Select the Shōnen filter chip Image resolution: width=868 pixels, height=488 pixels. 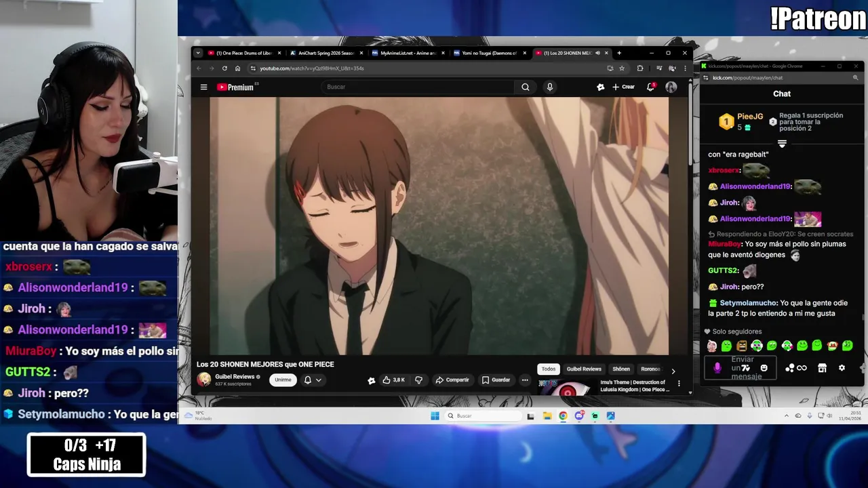(621, 369)
